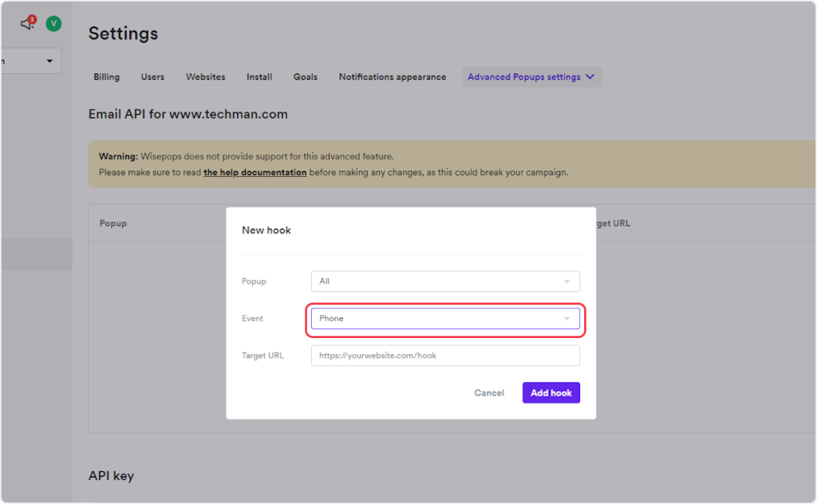
Task: Click the red notification count badge
Action: coord(32,18)
